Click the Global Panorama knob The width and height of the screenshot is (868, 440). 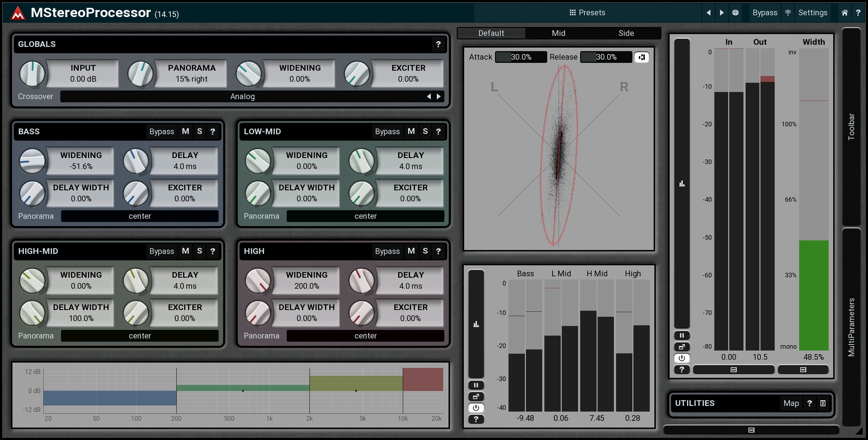click(x=141, y=74)
